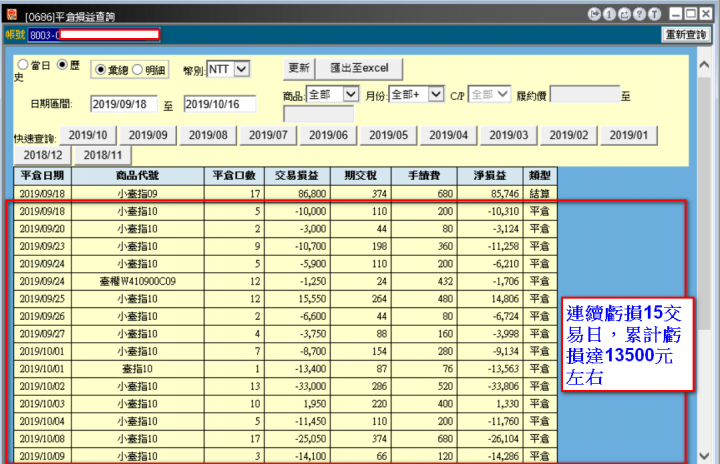This screenshot has width=720, height=464.
Task: Quick query month 2018/12
Action: tap(43, 155)
